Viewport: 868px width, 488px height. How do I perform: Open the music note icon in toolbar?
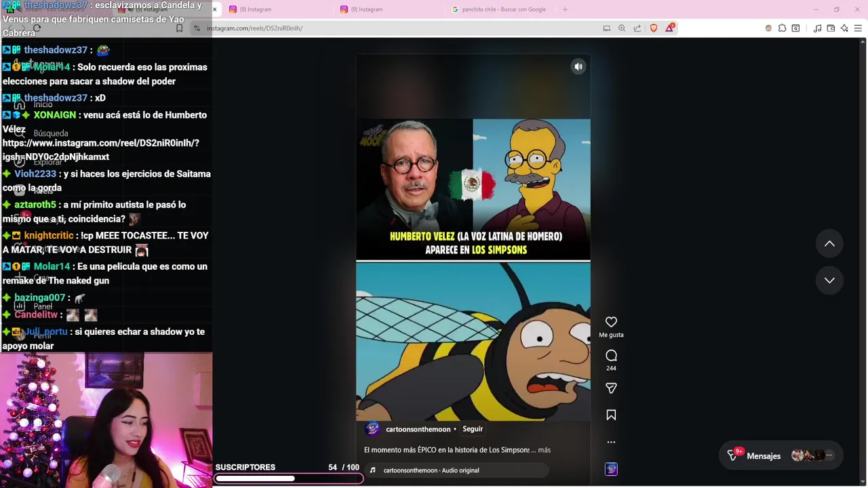[817, 28]
